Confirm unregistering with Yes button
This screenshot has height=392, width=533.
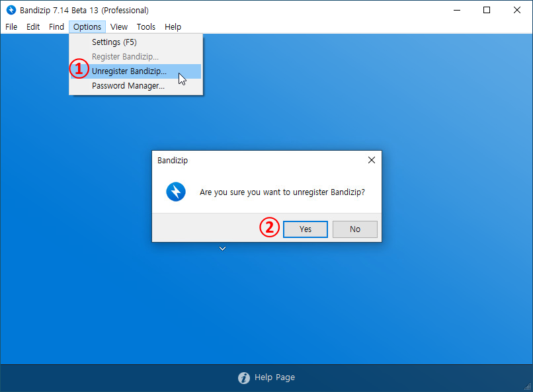coord(305,229)
